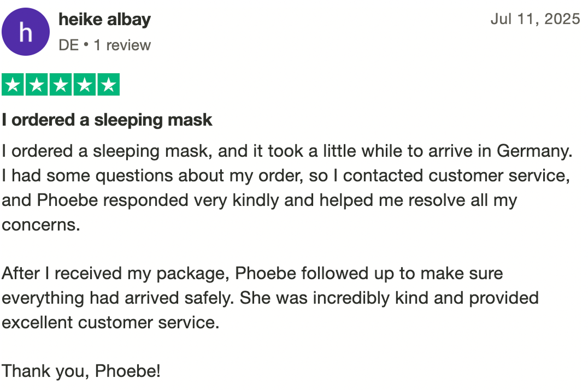
Task: Click 'excellent customer service.' line
Action: pos(110,323)
